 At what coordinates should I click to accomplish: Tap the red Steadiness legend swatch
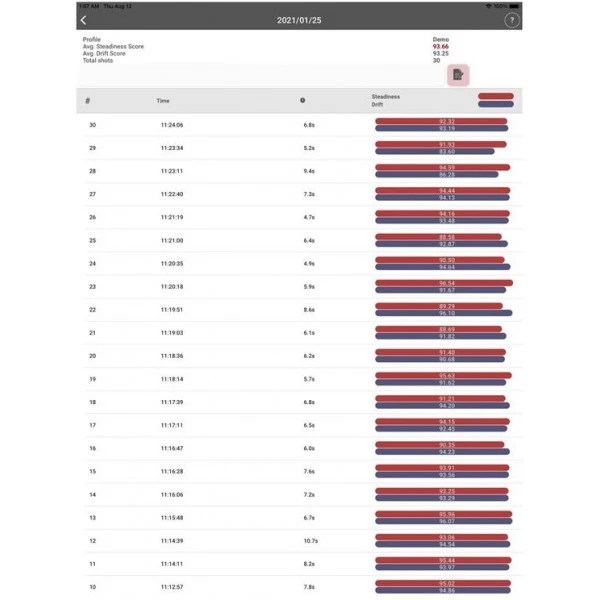[496, 96]
